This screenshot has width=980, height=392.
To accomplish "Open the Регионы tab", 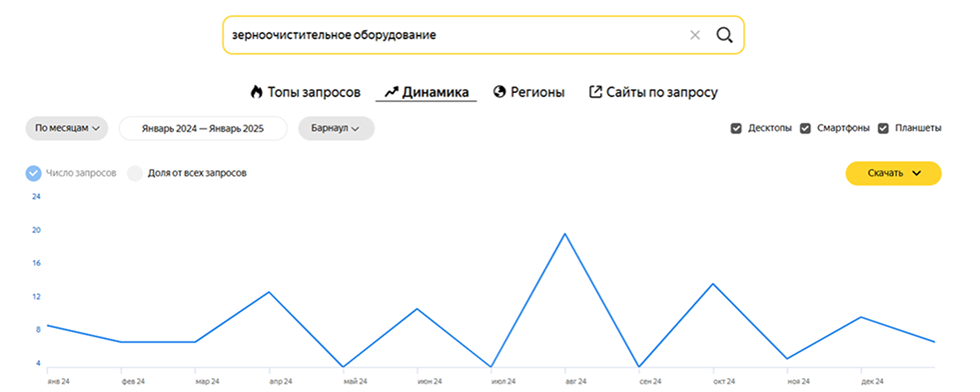I will point(528,93).
